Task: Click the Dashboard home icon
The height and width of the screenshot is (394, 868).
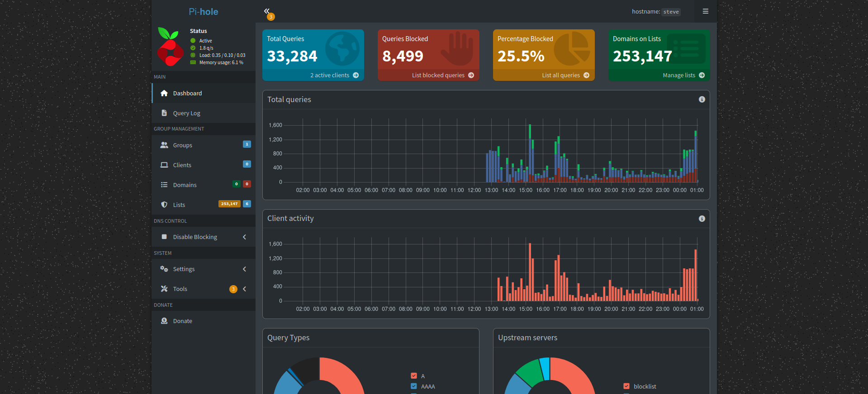Action: [164, 93]
